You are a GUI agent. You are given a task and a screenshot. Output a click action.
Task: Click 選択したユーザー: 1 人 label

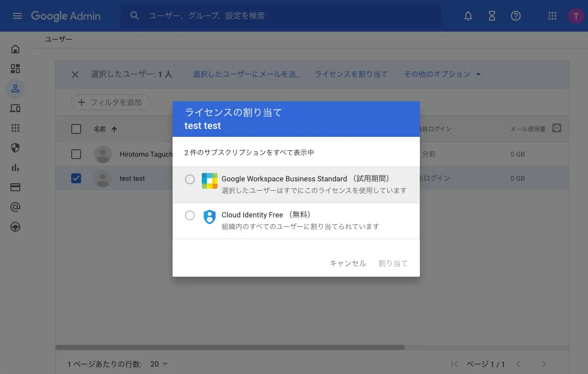[131, 74]
